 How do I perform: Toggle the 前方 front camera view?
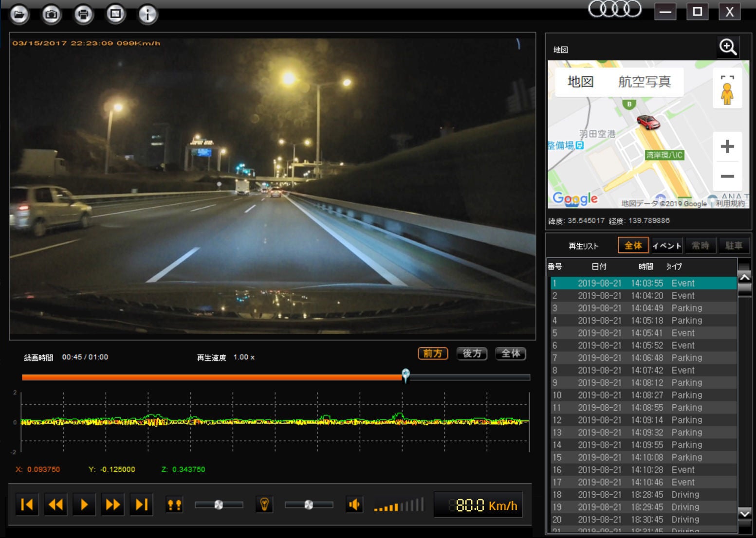pyautogui.click(x=433, y=354)
